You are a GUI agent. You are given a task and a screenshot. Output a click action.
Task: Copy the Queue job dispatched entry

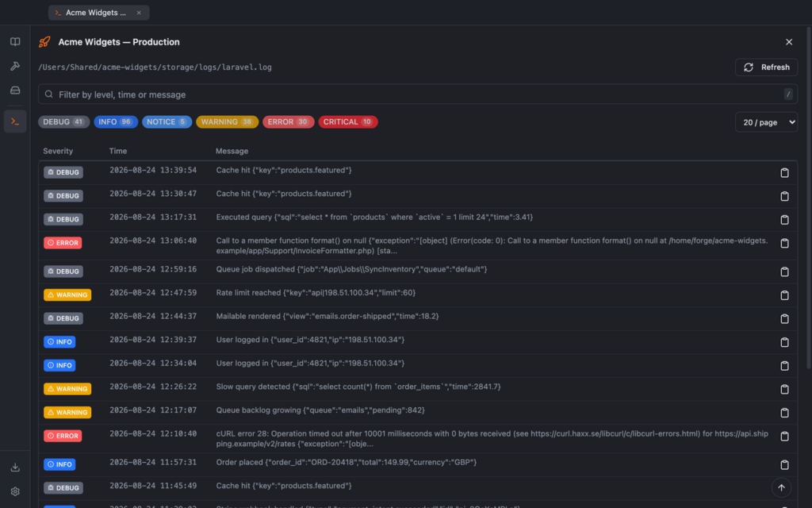click(x=784, y=271)
